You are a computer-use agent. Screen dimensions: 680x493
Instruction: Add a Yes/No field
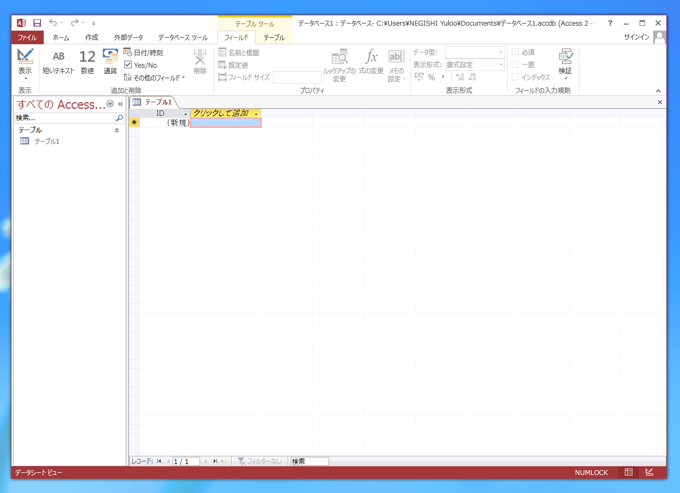141,65
